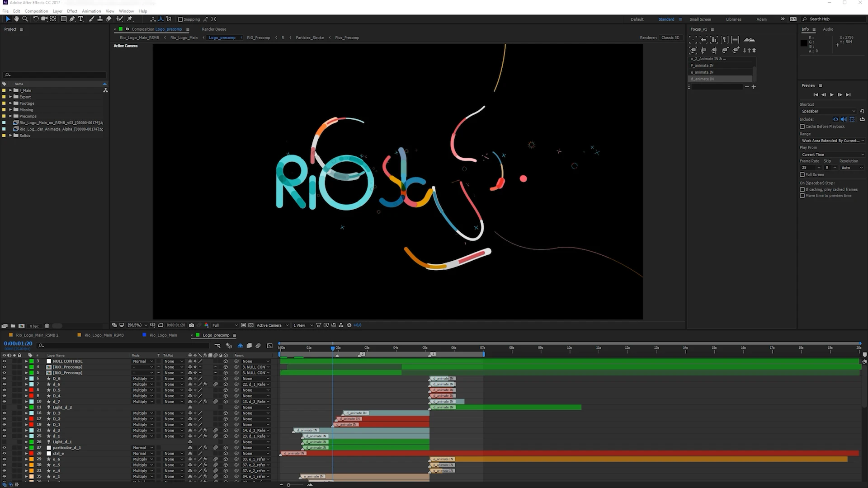Choose the Clone Stamp tool
The height and width of the screenshot is (488, 868).
pyautogui.click(x=100, y=19)
